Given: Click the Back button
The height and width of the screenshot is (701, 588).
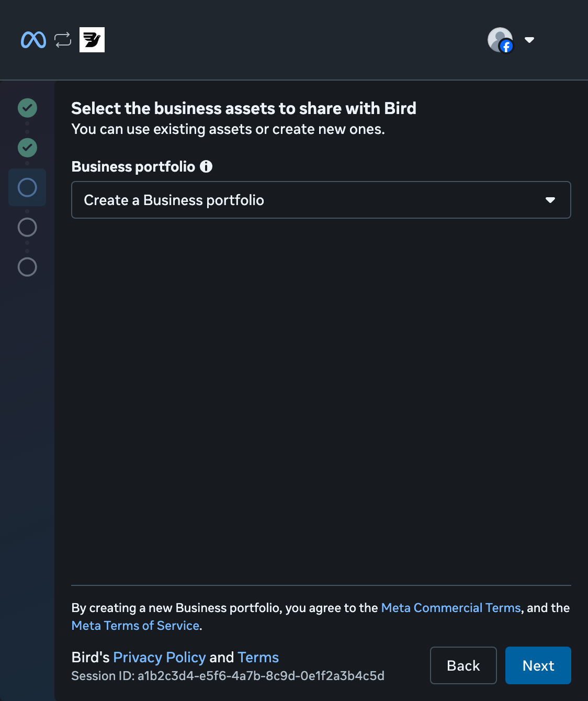Looking at the screenshot, I should (x=463, y=665).
